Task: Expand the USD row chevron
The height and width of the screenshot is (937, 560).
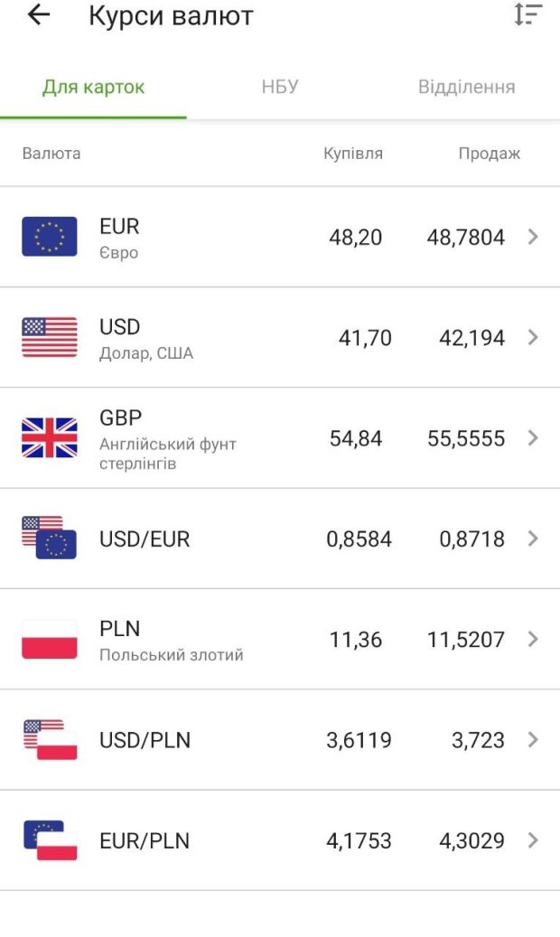Action: [533, 338]
